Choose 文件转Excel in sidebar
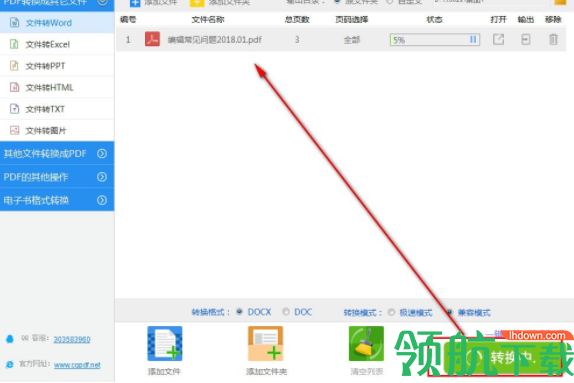 click(x=57, y=44)
